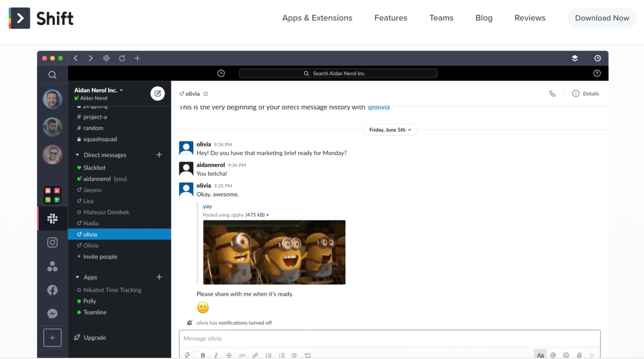Open the Friday, June 5th date dropdown
The height and width of the screenshot is (359, 644).
[x=390, y=130]
